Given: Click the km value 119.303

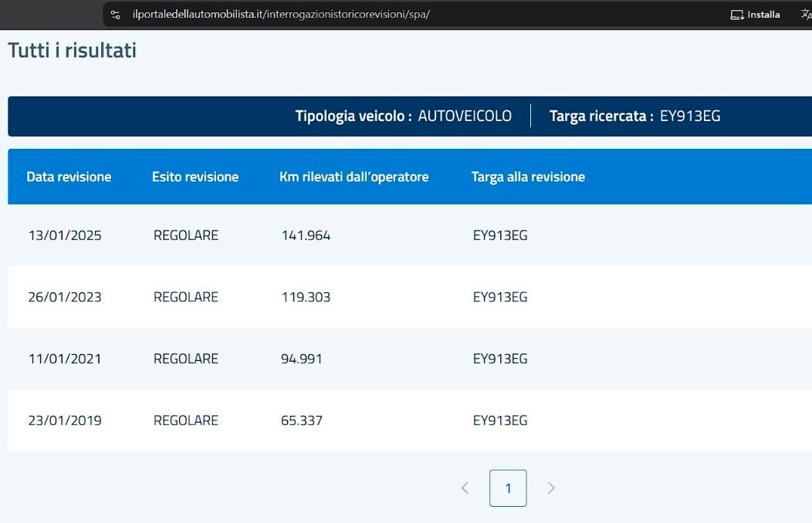Looking at the screenshot, I should coord(306,297).
